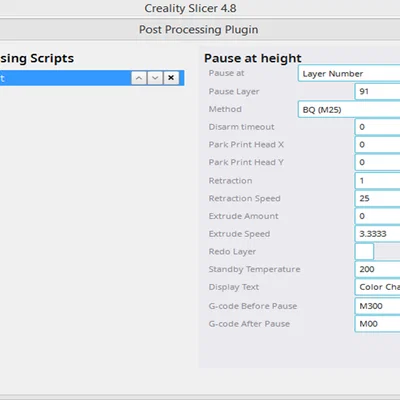Click the G-code After Pause label

[x=249, y=324]
